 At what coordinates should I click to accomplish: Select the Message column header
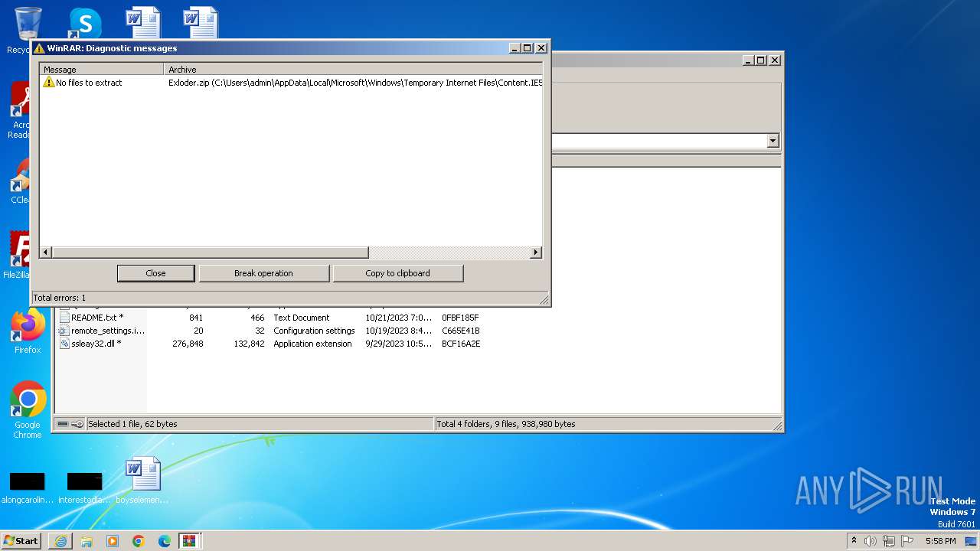click(102, 70)
